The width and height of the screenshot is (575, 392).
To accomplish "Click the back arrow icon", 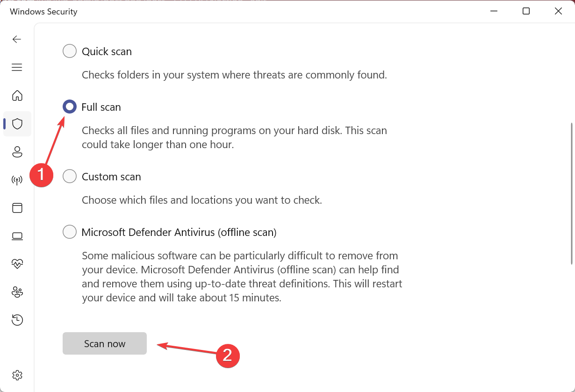I will [x=17, y=39].
